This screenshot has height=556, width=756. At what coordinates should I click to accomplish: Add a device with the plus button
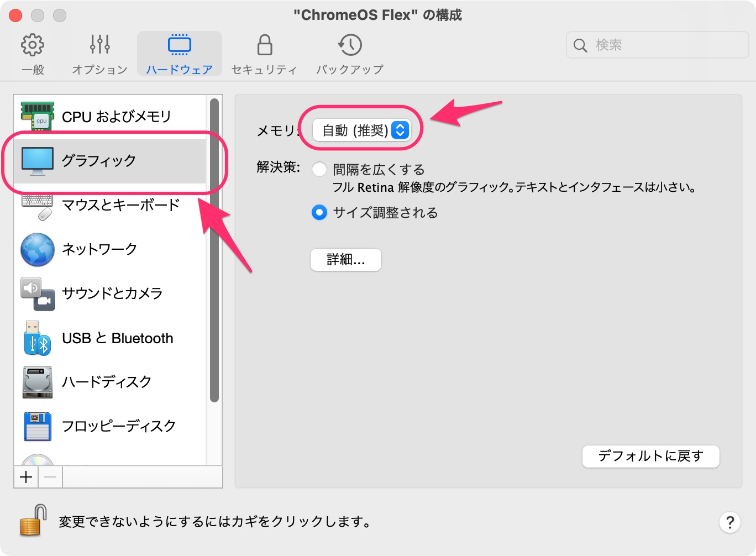tap(26, 477)
